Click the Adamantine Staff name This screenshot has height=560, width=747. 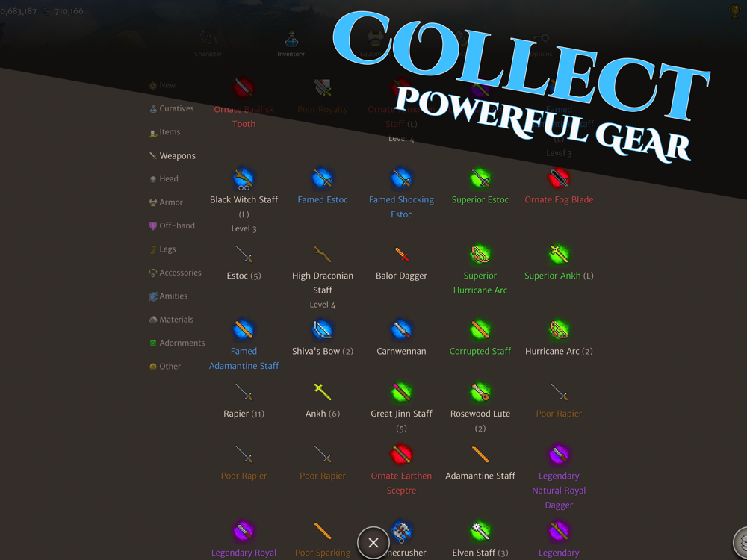point(480,475)
